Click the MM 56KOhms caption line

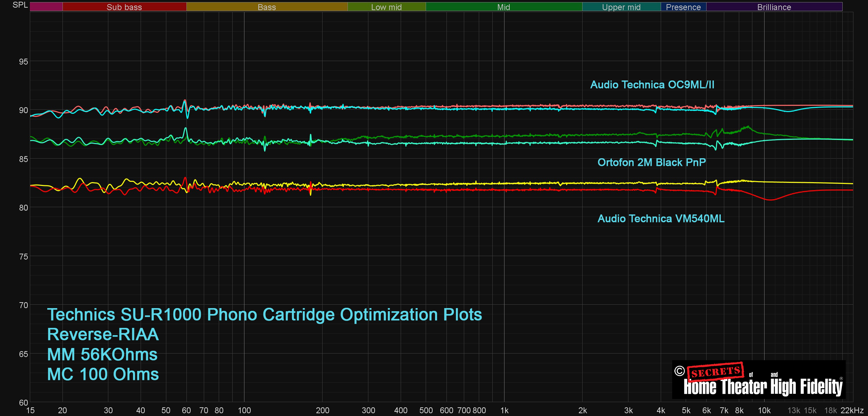102,355
